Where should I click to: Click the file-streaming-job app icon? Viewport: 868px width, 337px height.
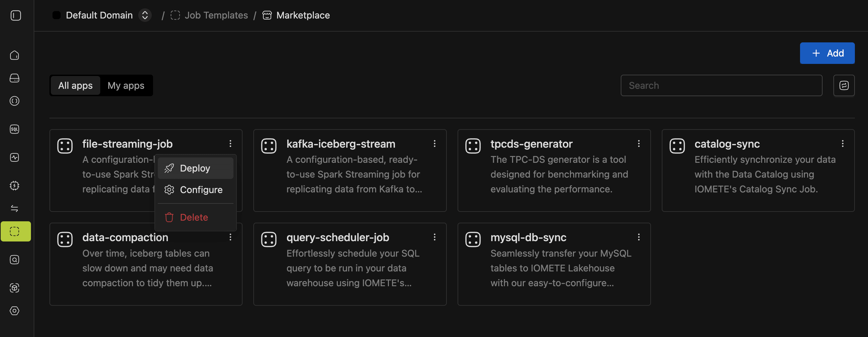tap(65, 146)
